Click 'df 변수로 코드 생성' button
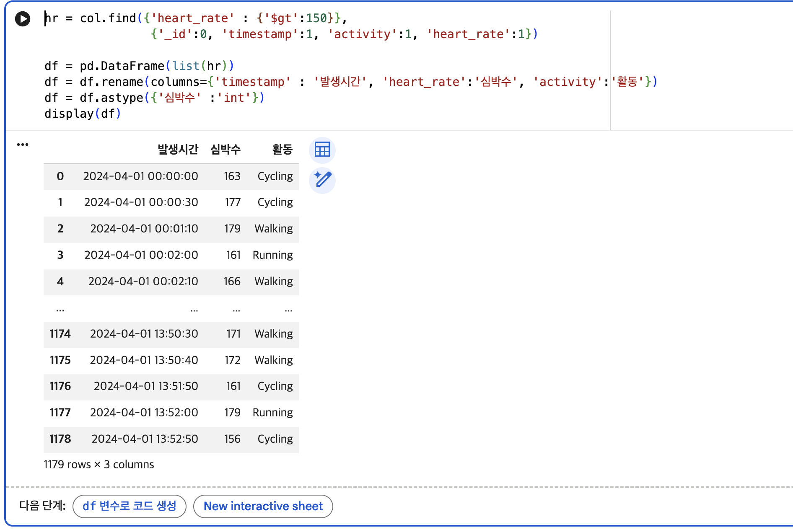 (x=130, y=506)
